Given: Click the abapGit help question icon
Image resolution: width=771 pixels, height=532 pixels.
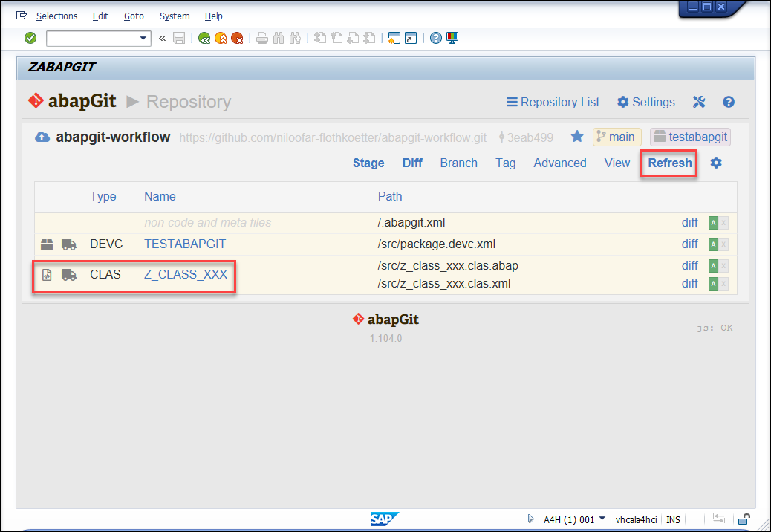Looking at the screenshot, I should tap(729, 102).
